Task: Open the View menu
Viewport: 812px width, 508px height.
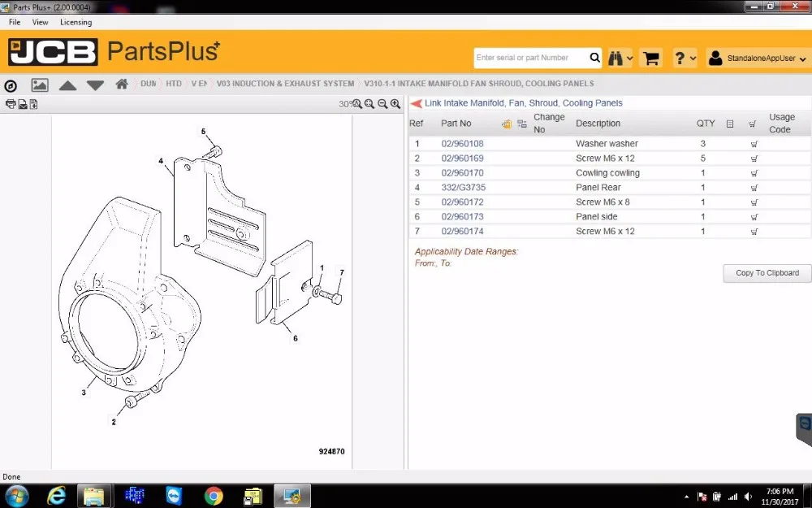Action: coord(40,22)
